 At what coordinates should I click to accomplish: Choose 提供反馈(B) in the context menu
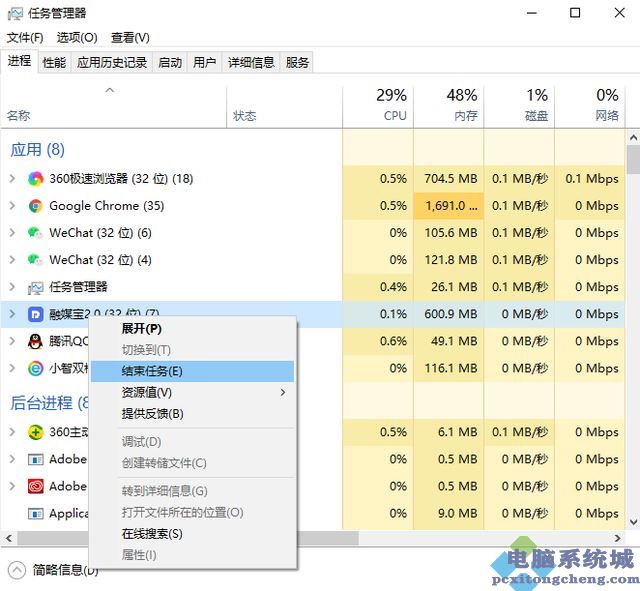(192, 414)
